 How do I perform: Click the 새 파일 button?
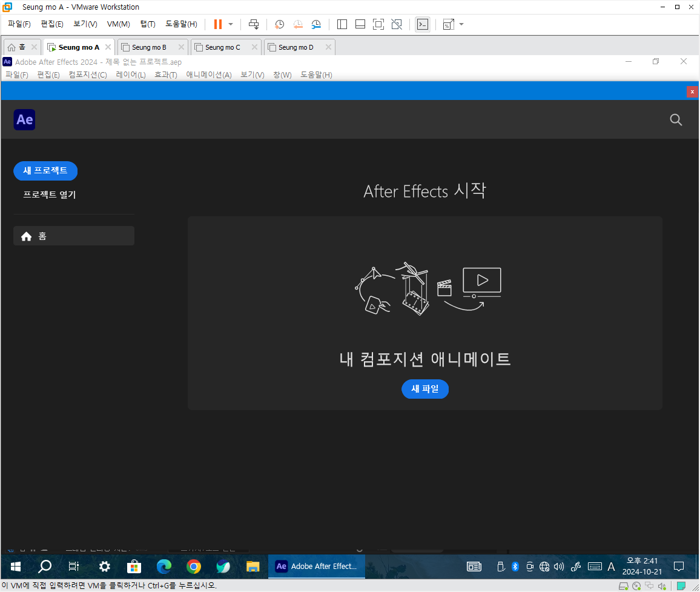tap(425, 389)
